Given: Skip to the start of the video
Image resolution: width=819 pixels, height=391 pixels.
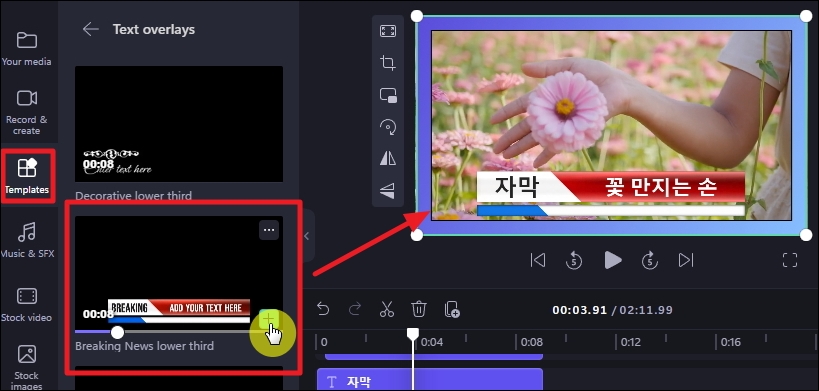Looking at the screenshot, I should [x=538, y=260].
